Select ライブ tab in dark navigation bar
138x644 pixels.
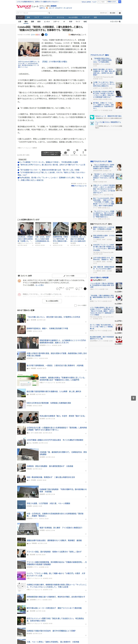[37, 17]
